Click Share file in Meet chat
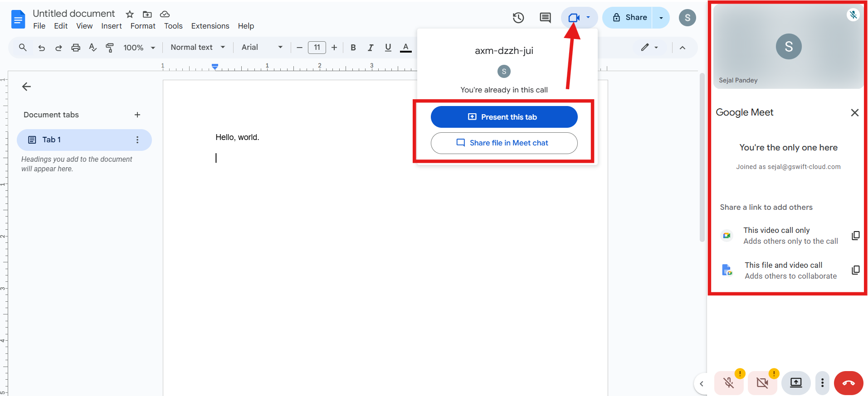This screenshot has width=868, height=396. [x=504, y=143]
